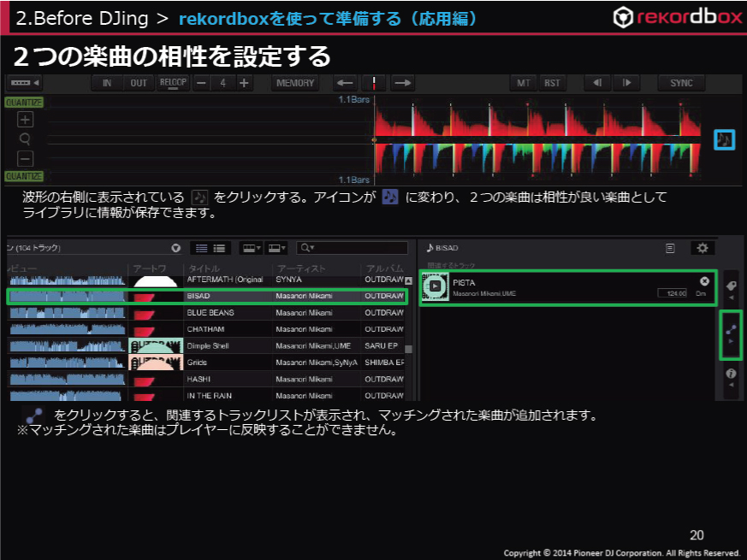Sort by アーティスト column header
Viewport: 747px width, 560px height.
301,268
